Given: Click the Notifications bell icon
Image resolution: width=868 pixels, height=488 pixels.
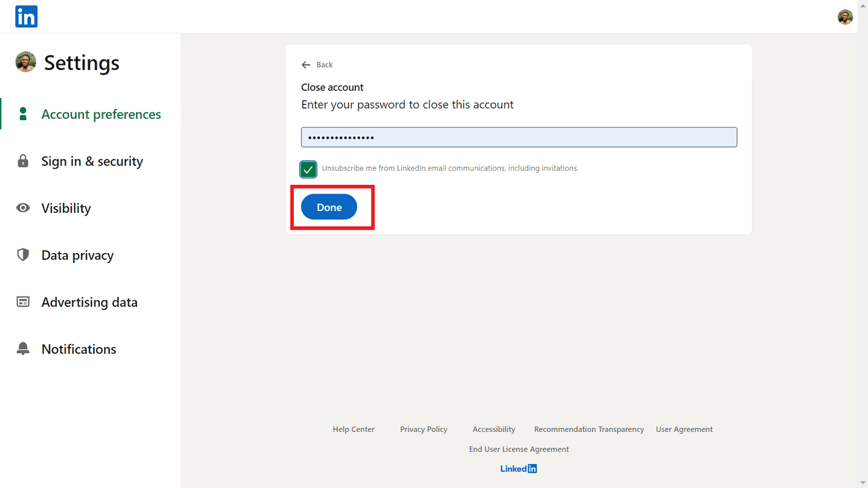Looking at the screenshot, I should [x=23, y=349].
